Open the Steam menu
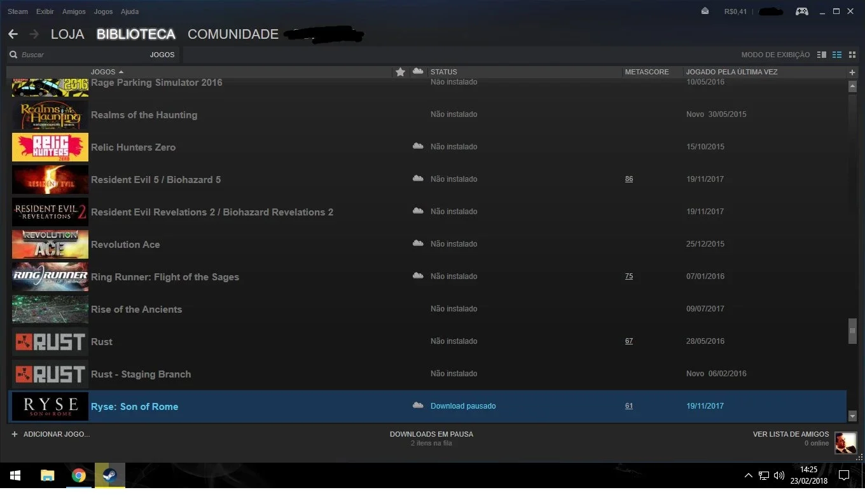 18,11
